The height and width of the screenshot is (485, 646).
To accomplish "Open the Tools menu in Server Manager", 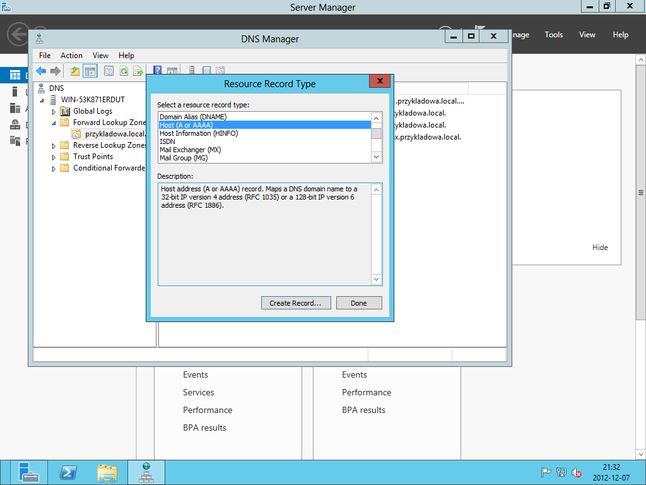I will pyautogui.click(x=553, y=35).
